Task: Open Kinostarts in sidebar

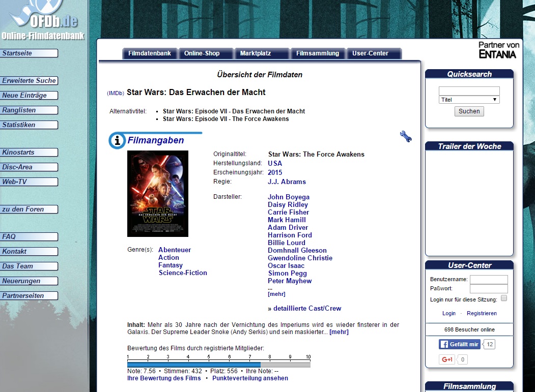Action: [x=29, y=153]
